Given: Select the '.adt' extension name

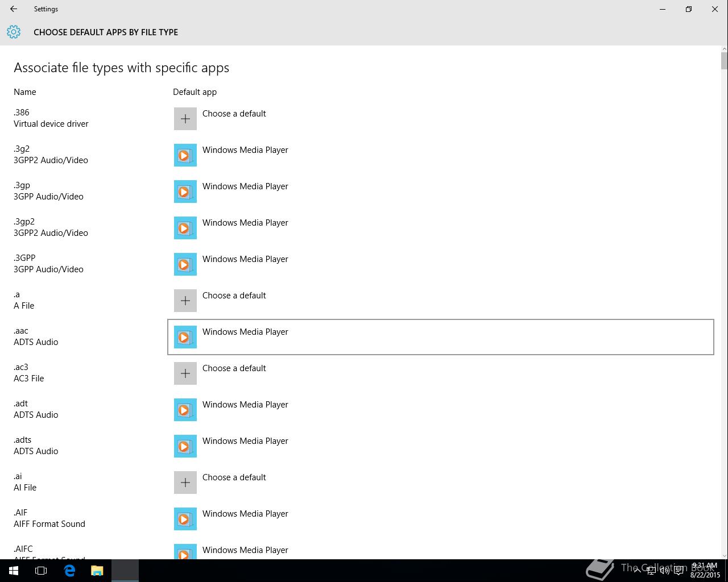Looking at the screenshot, I should click(20, 404).
